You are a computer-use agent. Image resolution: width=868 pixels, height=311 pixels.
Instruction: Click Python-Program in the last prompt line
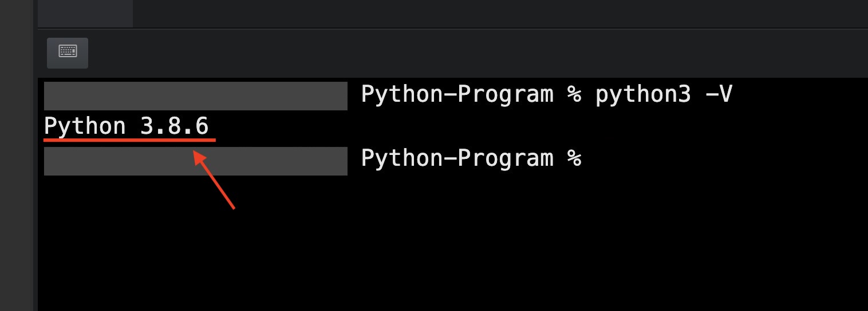[x=457, y=158]
